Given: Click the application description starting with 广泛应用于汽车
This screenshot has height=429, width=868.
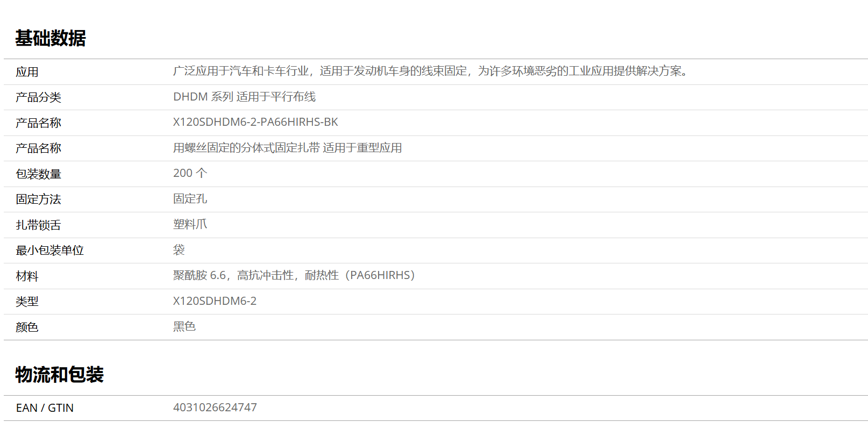Looking at the screenshot, I should [430, 71].
